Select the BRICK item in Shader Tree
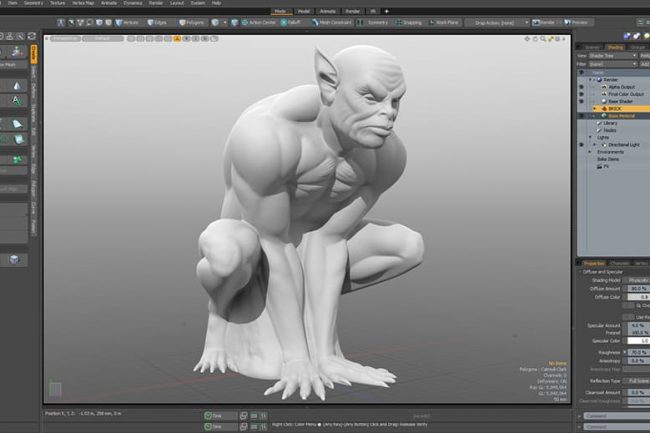650x433 pixels. click(x=610, y=108)
